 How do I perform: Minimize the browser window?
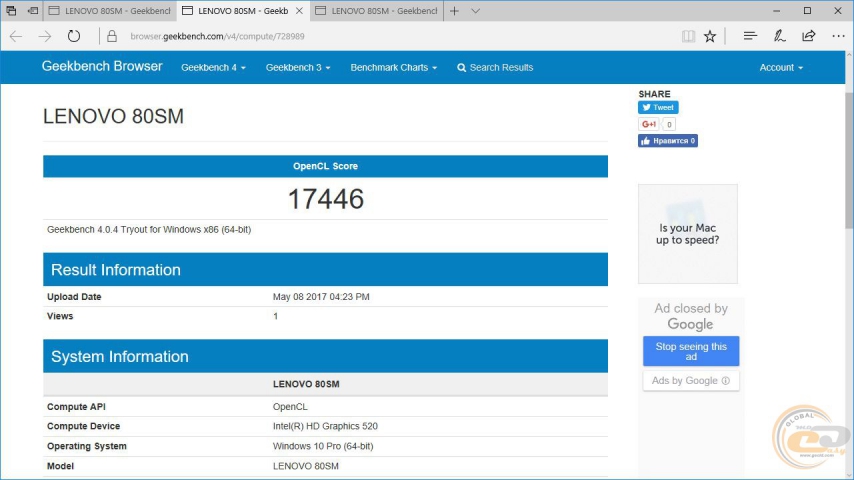pyautogui.click(x=777, y=11)
